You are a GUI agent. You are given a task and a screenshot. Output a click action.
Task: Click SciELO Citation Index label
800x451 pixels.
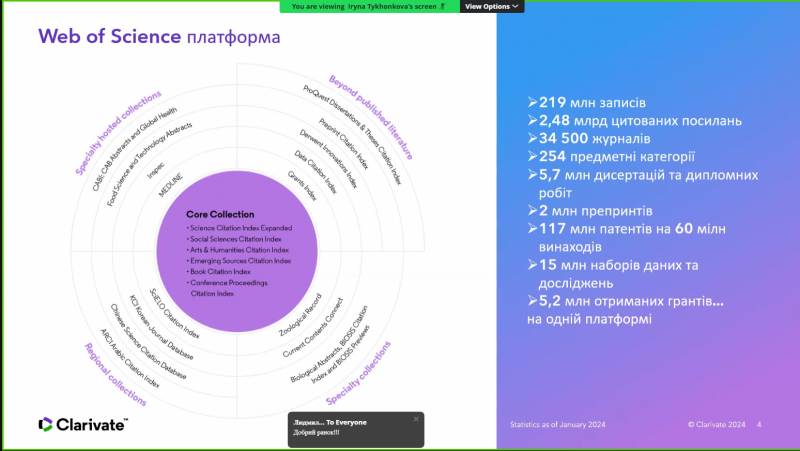click(x=174, y=314)
